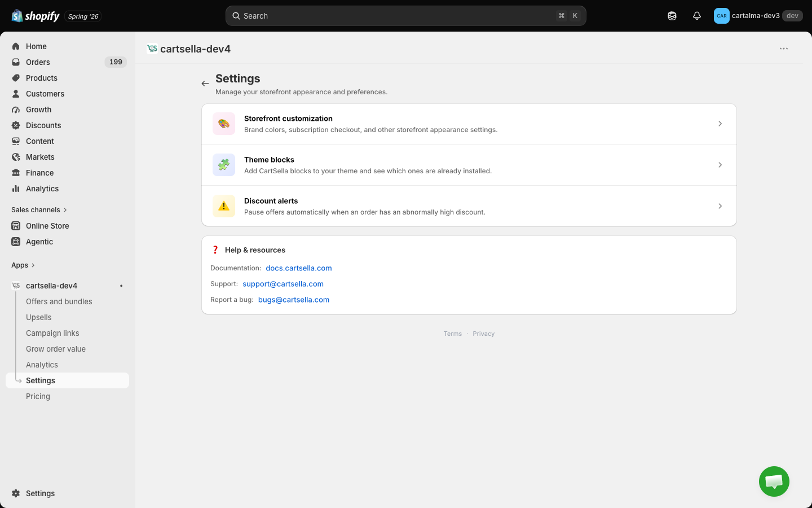Click the red question mark icon
The height and width of the screenshot is (508, 812).
(x=215, y=250)
